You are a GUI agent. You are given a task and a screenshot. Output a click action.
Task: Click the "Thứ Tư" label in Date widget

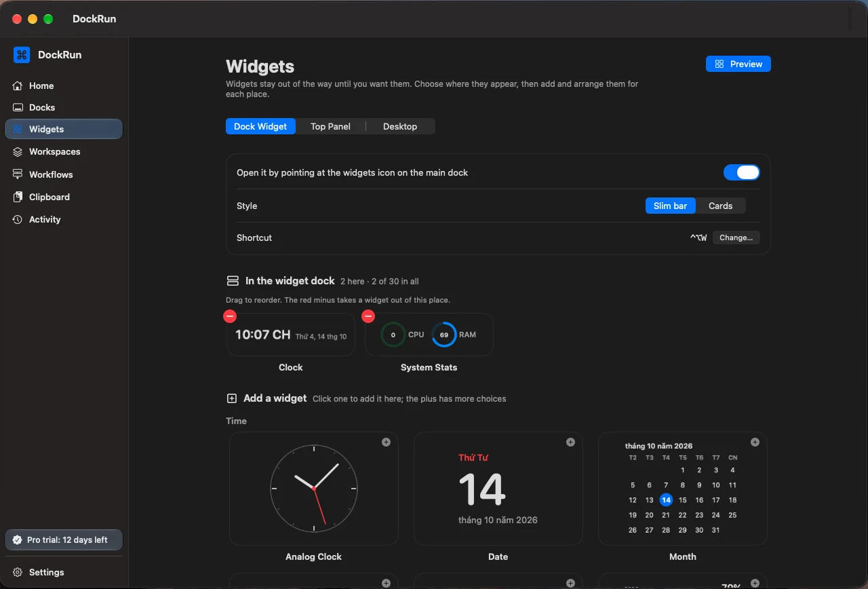(473, 457)
